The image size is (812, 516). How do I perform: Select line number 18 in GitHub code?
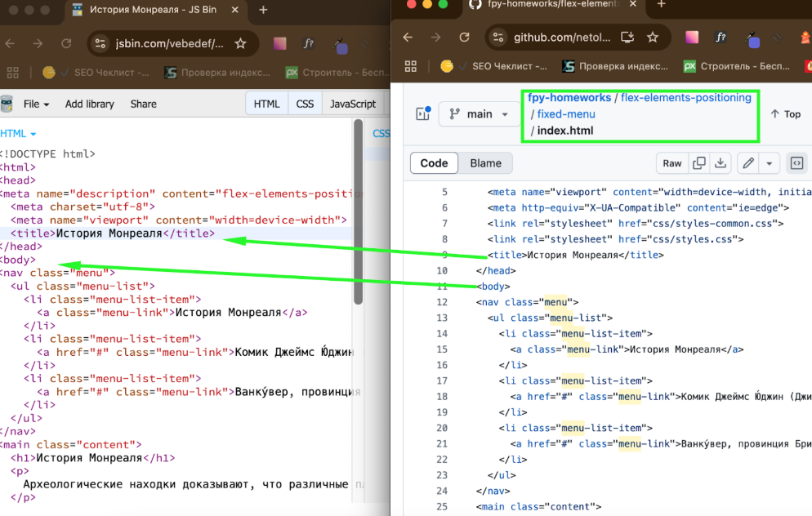tap(442, 397)
